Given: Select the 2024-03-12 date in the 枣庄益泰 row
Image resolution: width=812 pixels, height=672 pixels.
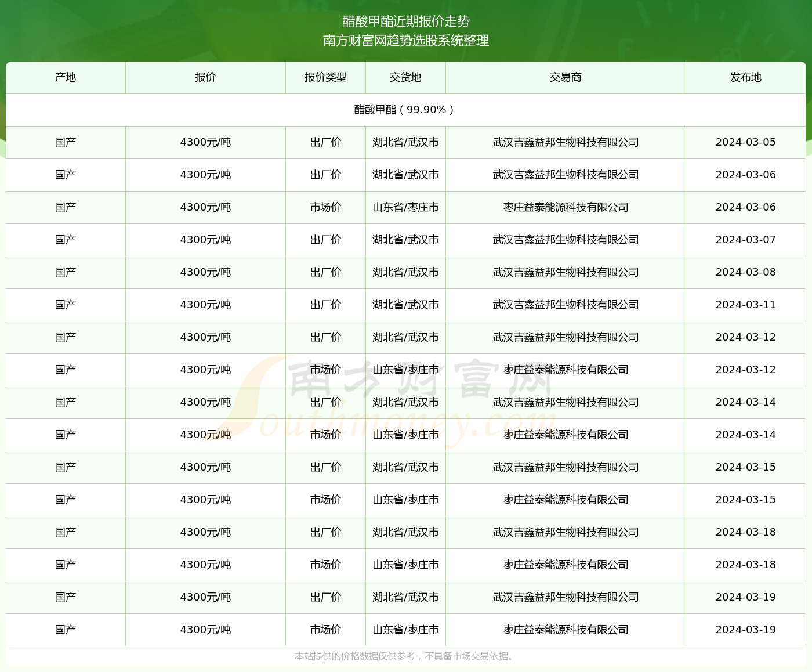Looking at the screenshot, I should [745, 370].
